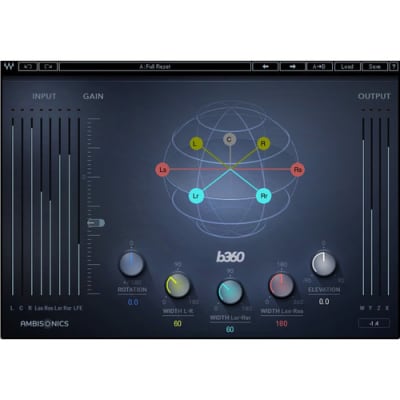Select the gray C center speaker node

point(229,139)
